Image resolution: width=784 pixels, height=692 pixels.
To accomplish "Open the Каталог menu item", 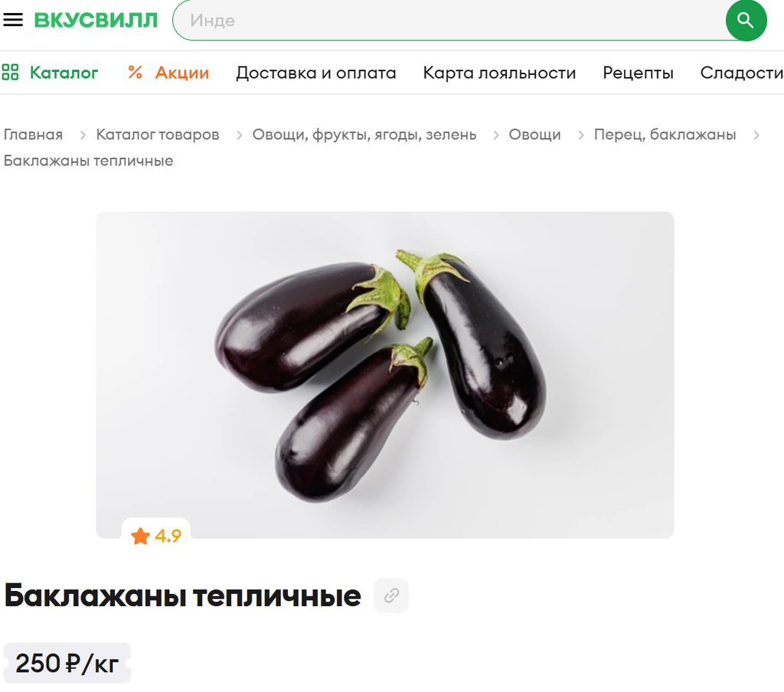I will pyautogui.click(x=64, y=73).
